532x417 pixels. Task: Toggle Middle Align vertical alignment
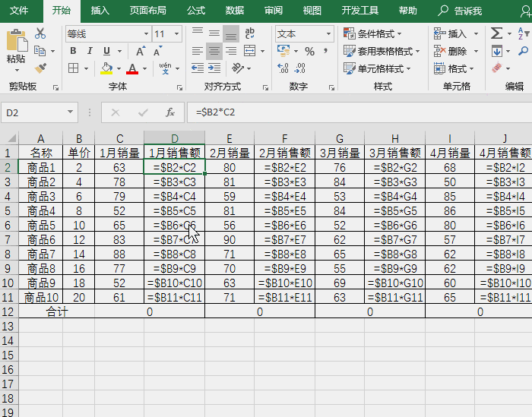(x=214, y=33)
